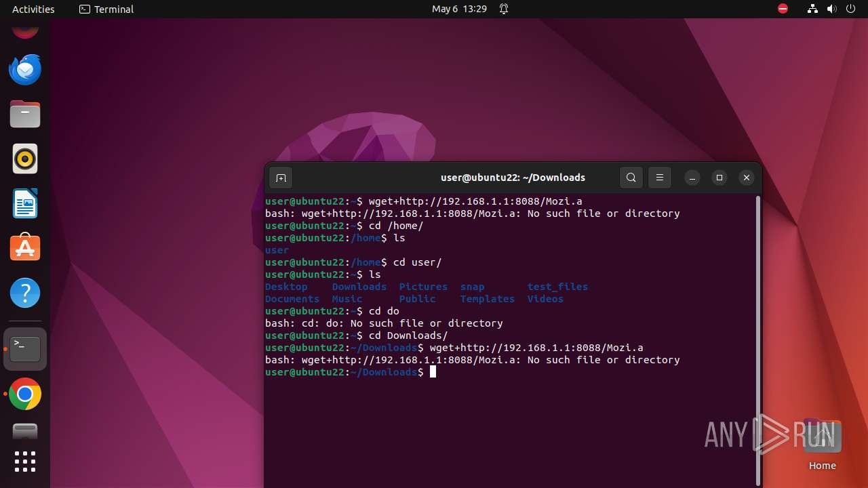Launch Google Chrome from the dock
The height and width of the screenshot is (488, 868).
point(25,394)
